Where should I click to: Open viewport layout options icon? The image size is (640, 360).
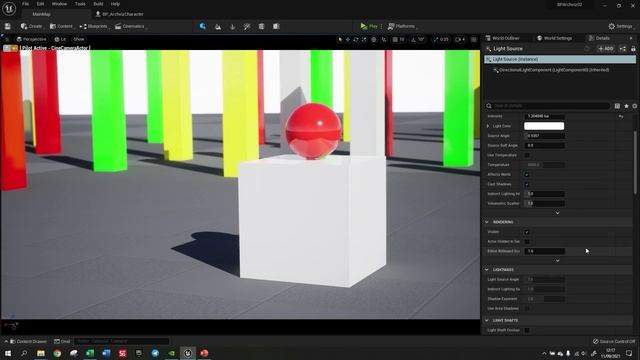click(473, 39)
